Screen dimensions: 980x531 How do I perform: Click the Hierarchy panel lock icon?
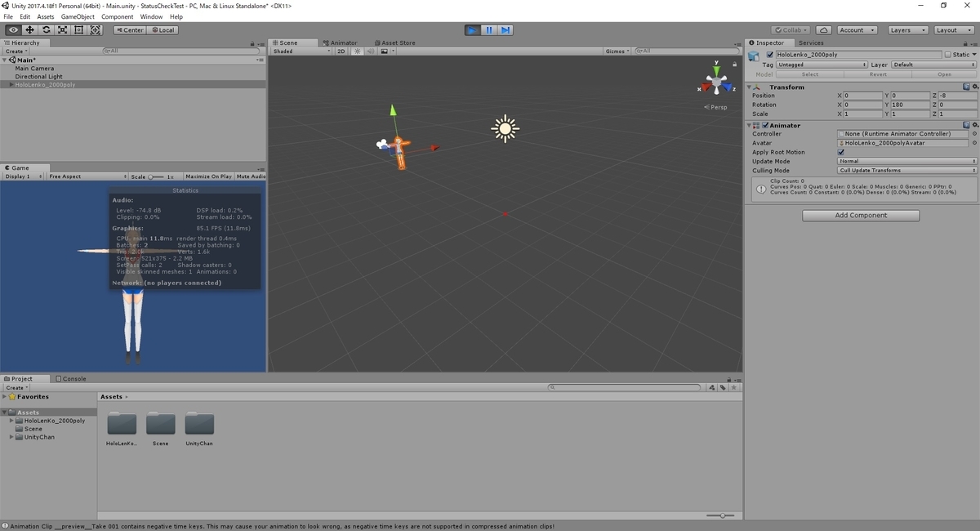click(253, 42)
